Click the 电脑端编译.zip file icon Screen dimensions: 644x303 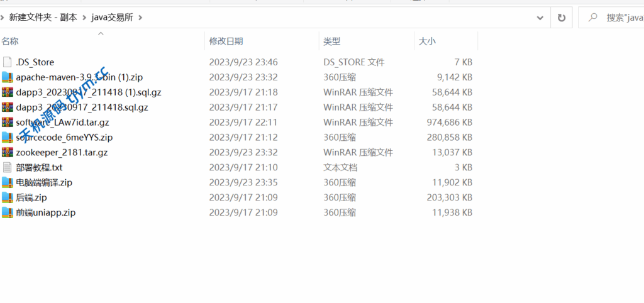tap(8, 183)
